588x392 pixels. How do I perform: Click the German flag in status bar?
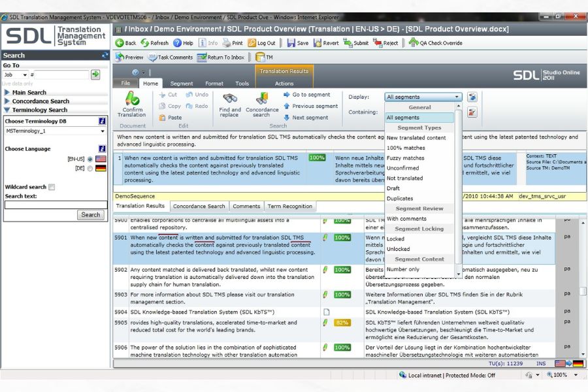[578, 363]
